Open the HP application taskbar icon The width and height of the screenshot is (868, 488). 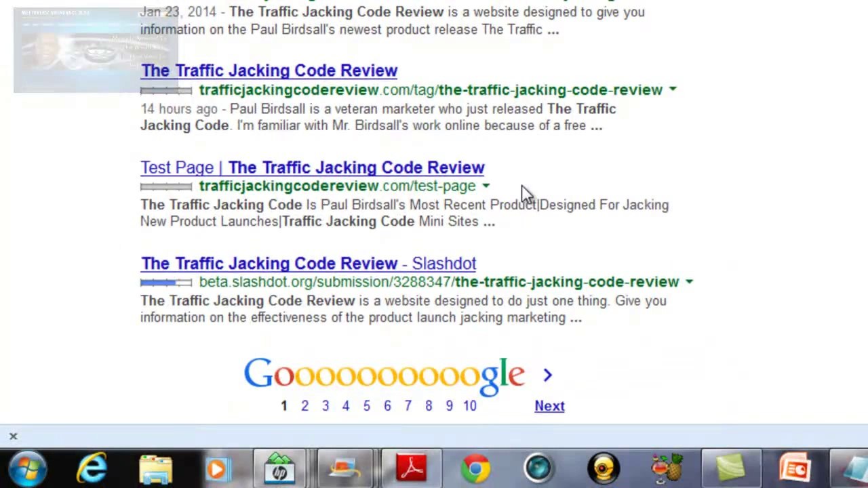279,469
